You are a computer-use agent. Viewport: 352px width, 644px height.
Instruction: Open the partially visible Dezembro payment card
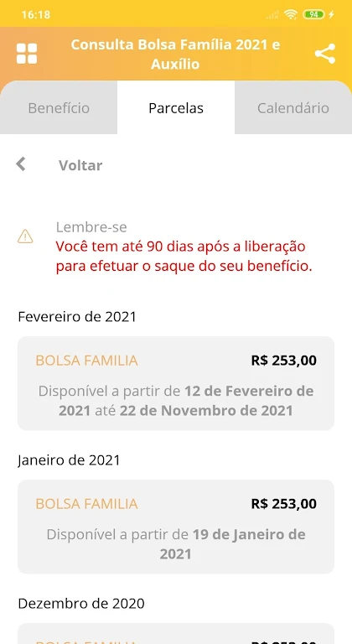click(x=176, y=633)
